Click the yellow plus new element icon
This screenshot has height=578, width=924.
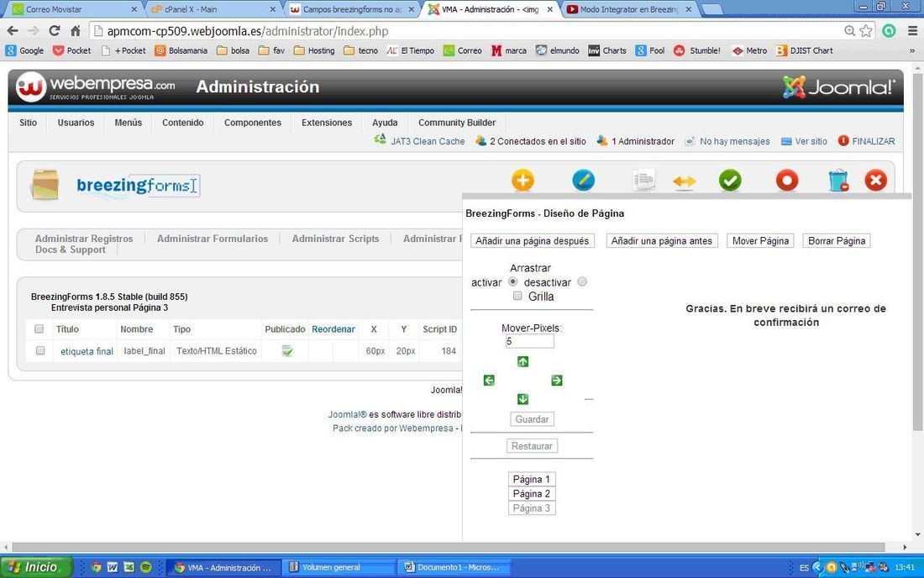(x=522, y=181)
